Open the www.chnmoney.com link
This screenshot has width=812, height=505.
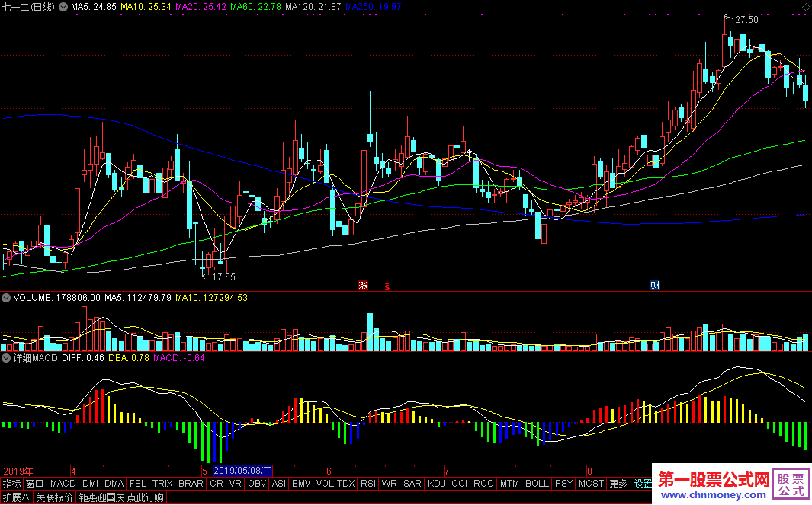click(713, 496)
